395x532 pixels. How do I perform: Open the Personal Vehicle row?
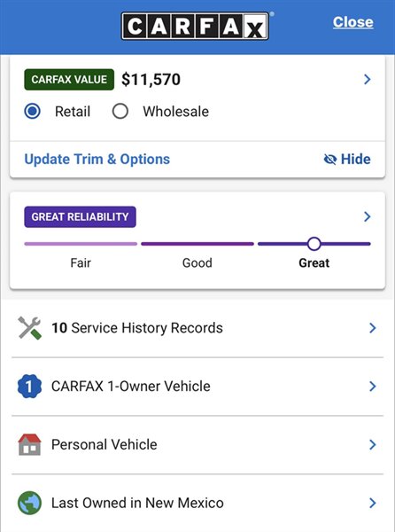pyautogui.click(x=197, y=444)
